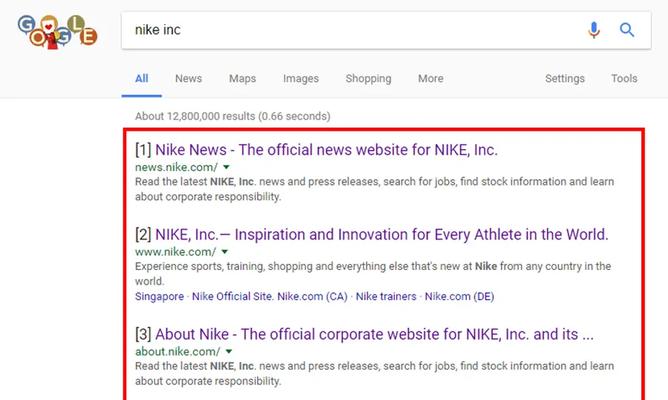The width and height of the screenshot is (668, 400).
Task: Open the Singapore sitelink
Action: point(159,296)
